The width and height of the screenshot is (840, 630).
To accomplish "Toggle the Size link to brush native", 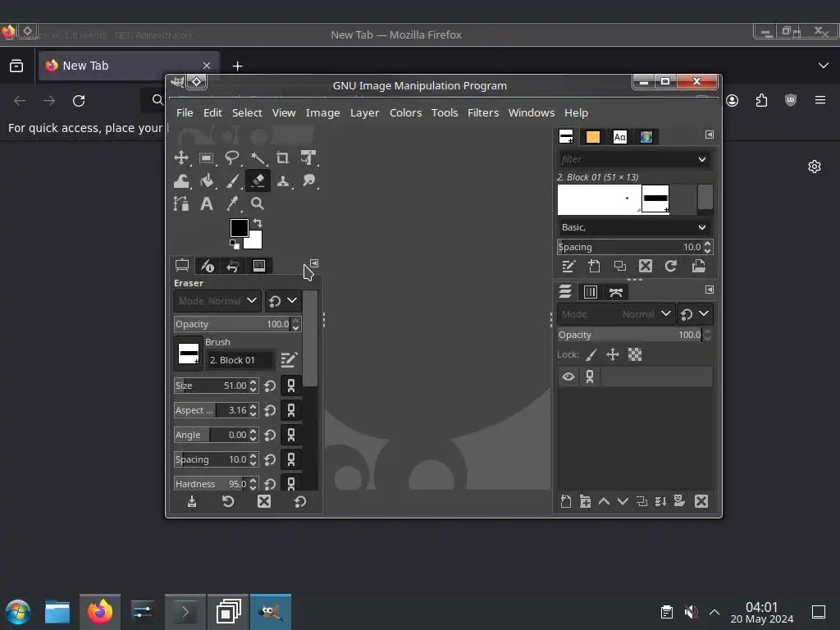I will (291, 386).
